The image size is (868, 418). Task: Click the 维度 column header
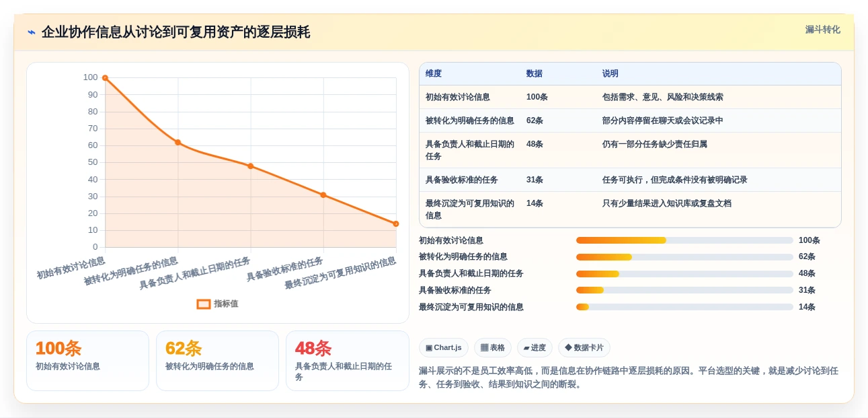tap(434, 74)
